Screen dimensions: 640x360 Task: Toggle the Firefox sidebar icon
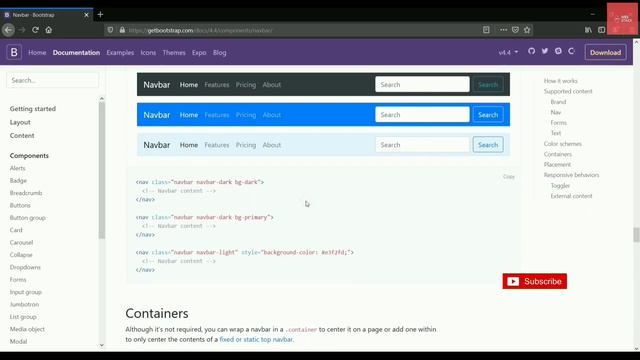click(601, 30)
